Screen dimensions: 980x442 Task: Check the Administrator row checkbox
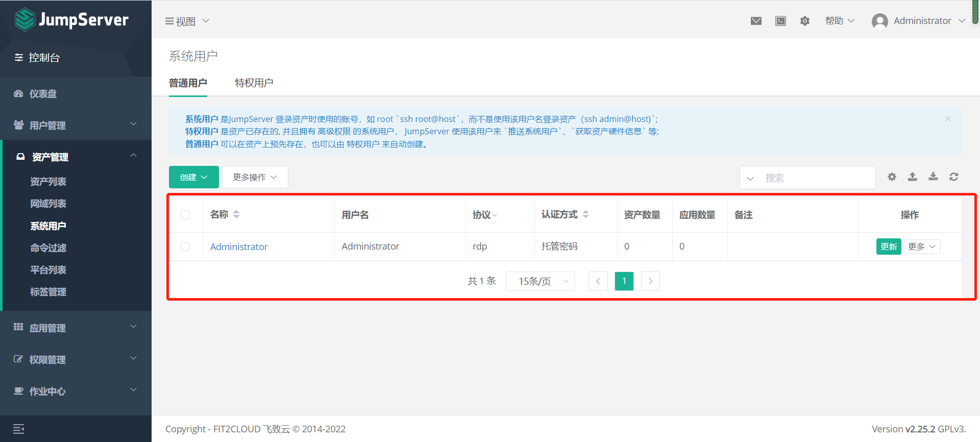pyautogui.click(x=185, y=247)
